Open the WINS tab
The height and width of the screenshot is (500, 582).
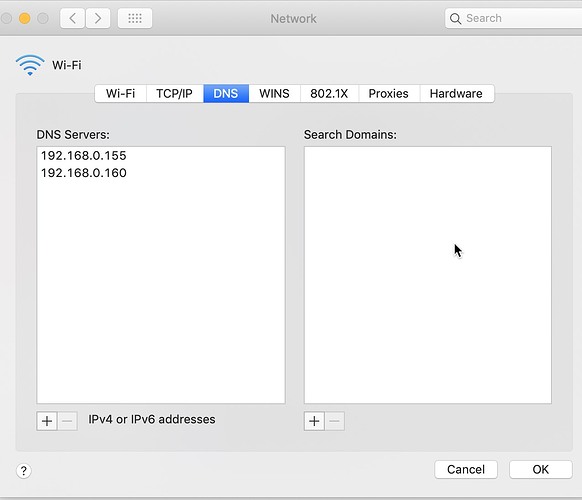point(274,94)
